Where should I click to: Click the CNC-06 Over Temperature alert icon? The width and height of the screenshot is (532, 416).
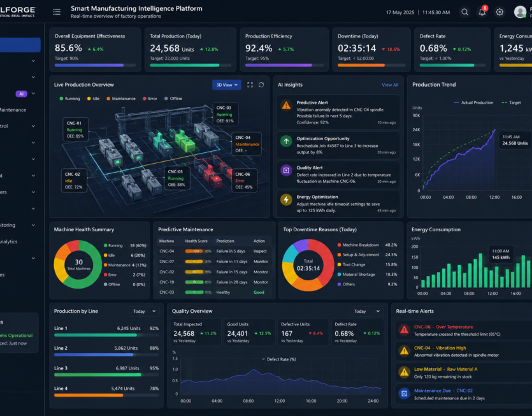coord(404,329)
